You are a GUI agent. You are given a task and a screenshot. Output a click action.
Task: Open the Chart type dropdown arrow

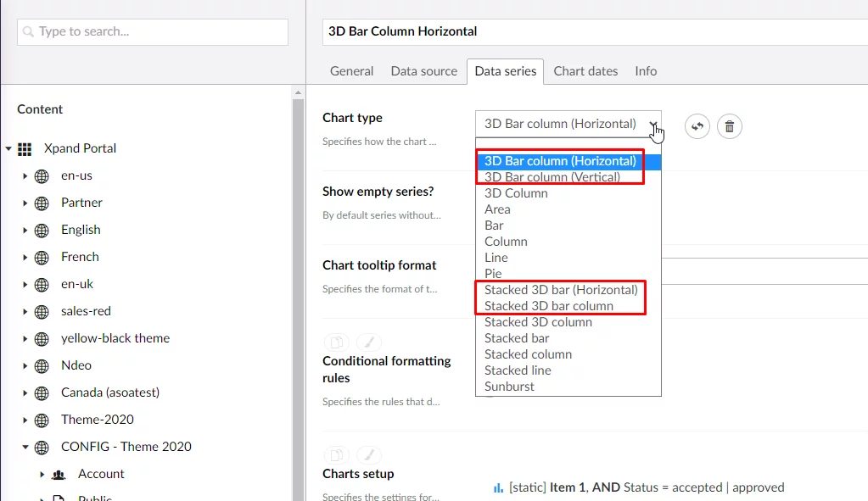[x=652, y=124]
